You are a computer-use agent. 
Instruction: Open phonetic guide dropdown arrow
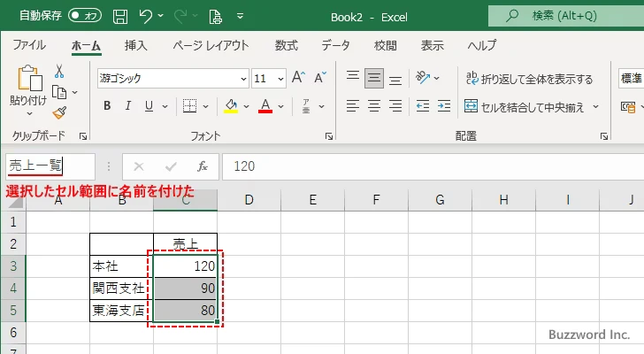(321, 106)
